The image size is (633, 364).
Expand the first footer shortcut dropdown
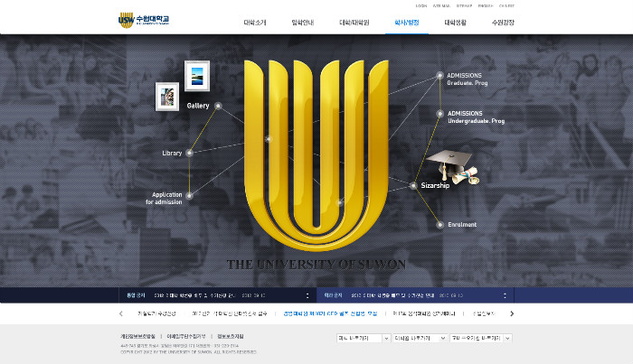coord(364,338)
